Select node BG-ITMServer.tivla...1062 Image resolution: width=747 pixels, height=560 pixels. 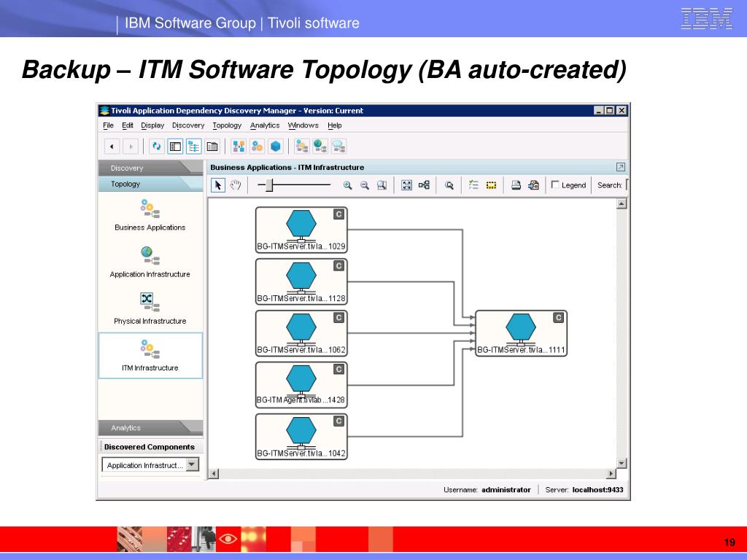pyautogui.click(x=301, y=333)
